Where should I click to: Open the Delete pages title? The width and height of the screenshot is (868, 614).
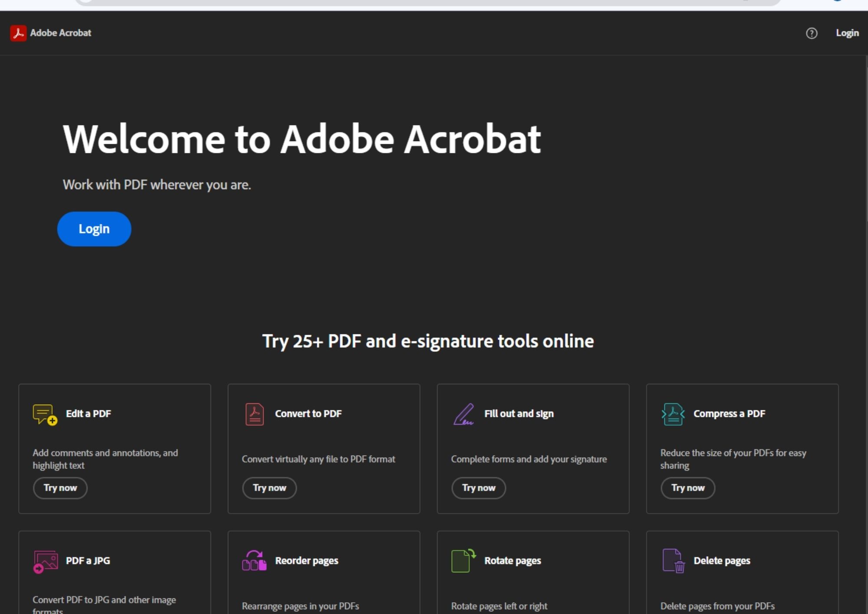pos(722,561)
